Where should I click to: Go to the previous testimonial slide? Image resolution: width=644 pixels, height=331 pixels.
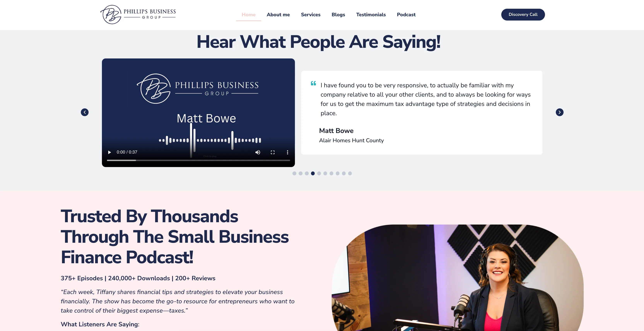(85, 112)
